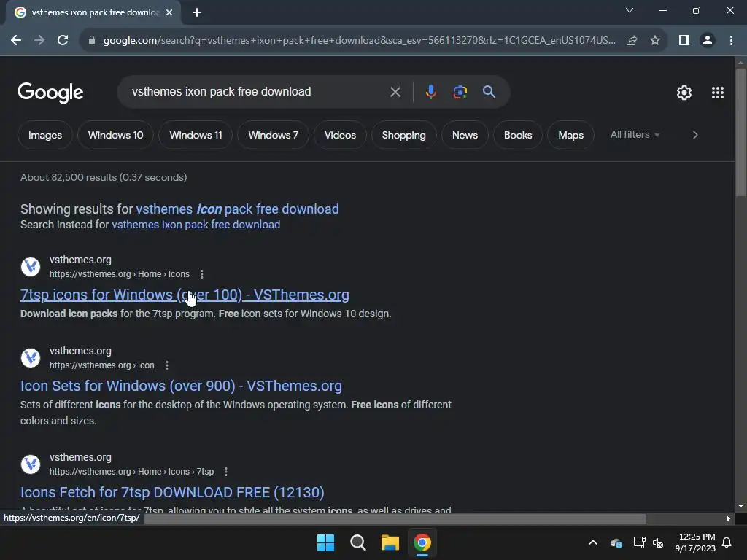747x560 pixels.
Task: Apply the Windows 7 filter chip
Action: click(x=274, y=135)
